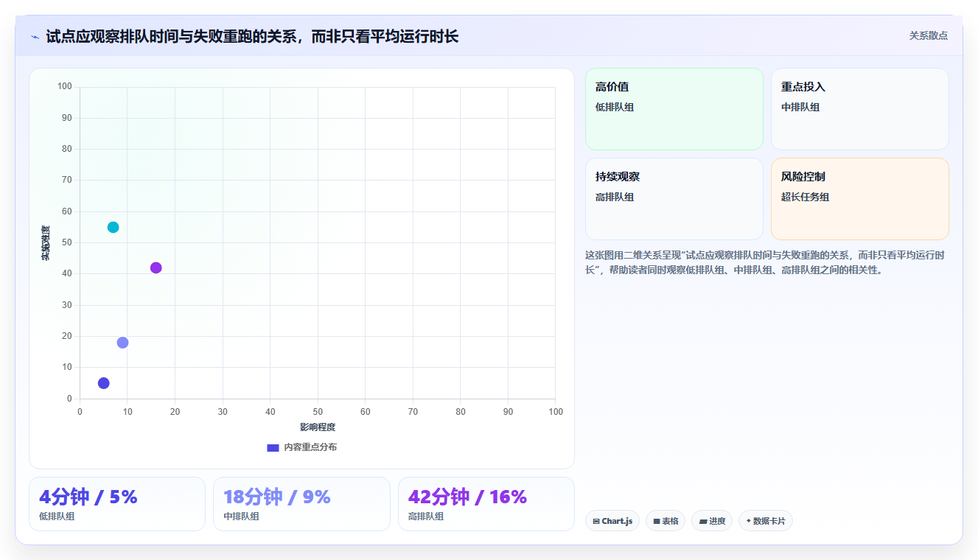Select the Chart.js tag
Screen dimensions: 978x560
pos(612,521)
